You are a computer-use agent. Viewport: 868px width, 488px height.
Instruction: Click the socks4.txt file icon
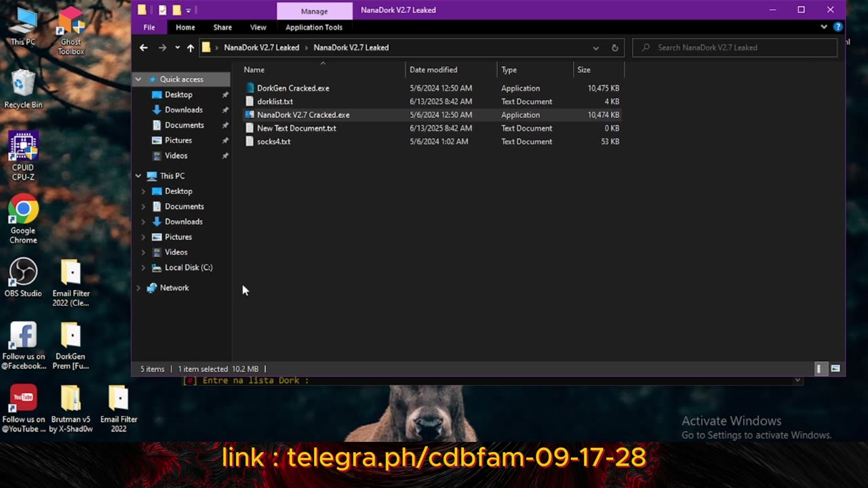pos(250,142)
